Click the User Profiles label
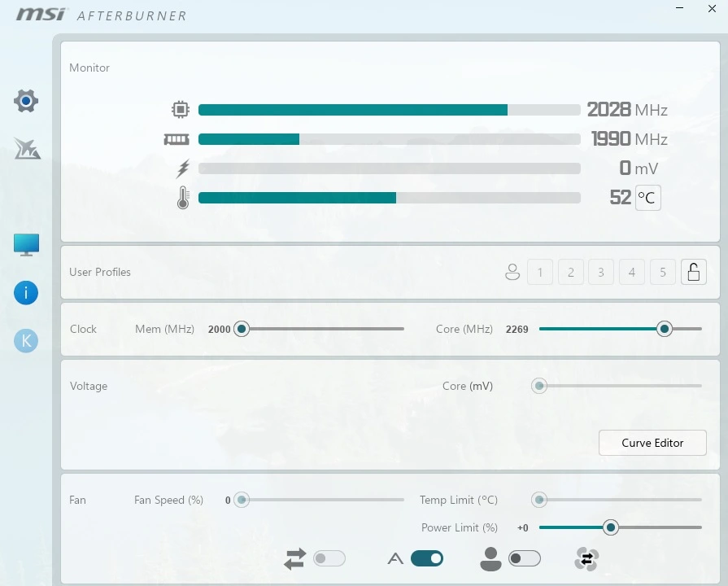The height and width of the screenshot is (586, 728). tap(100, 272)
